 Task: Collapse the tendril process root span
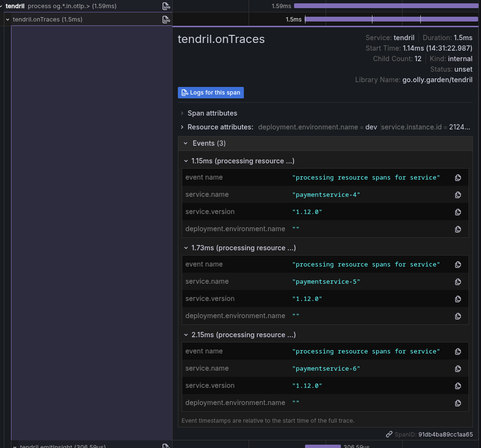coord(1,6)
